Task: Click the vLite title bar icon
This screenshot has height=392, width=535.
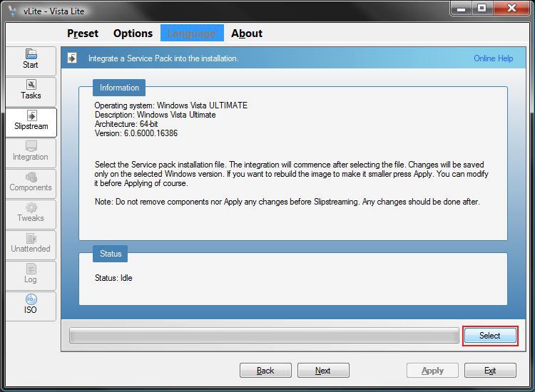Action: point(12,9)
